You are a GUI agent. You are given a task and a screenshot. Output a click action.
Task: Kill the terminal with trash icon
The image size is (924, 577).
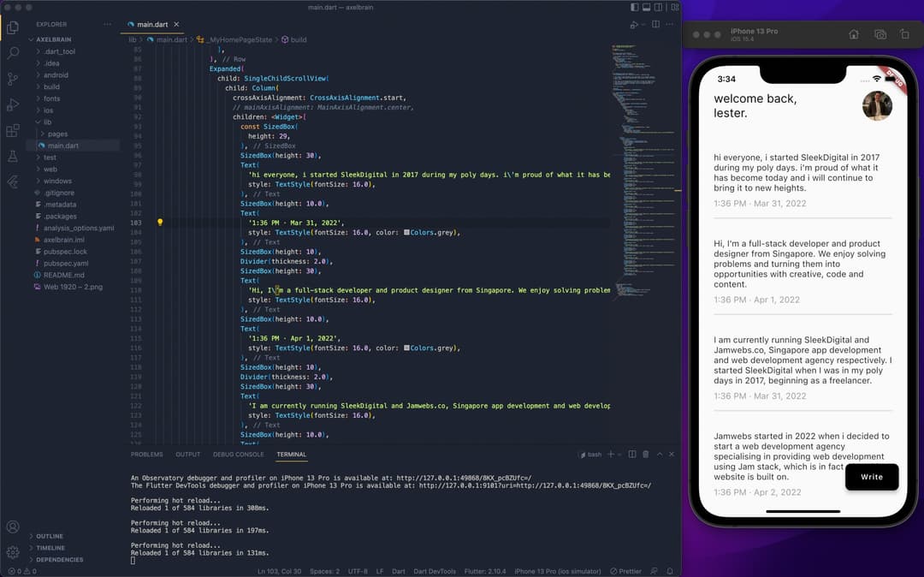click(646, 455)
